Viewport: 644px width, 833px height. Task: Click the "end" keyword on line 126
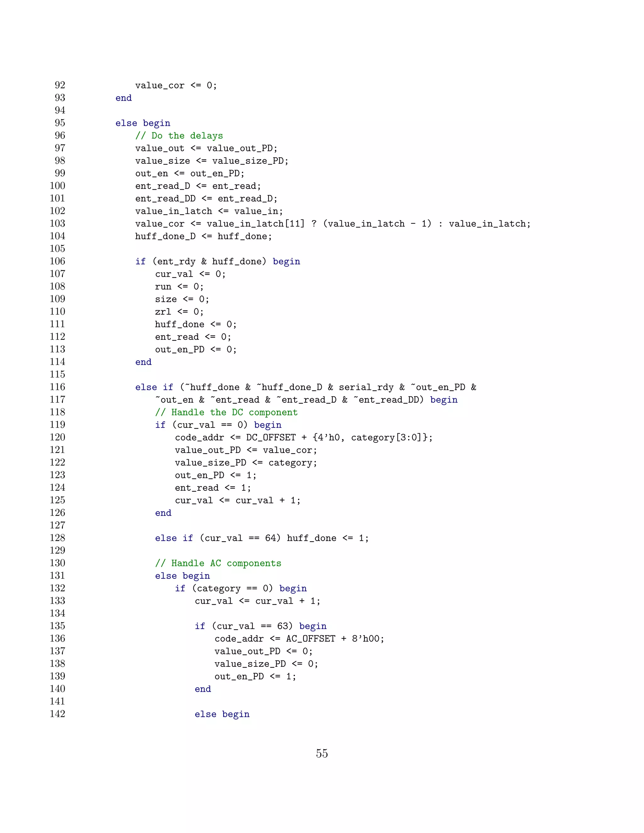[163, 513]
